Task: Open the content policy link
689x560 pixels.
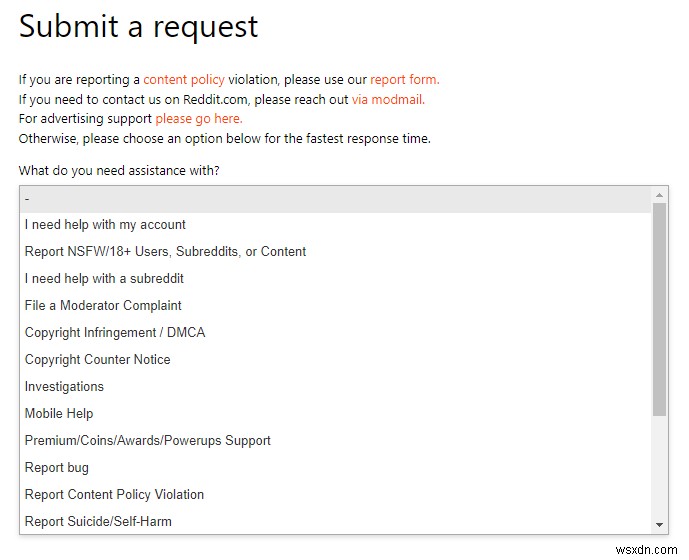Action: tap(185, 80)
